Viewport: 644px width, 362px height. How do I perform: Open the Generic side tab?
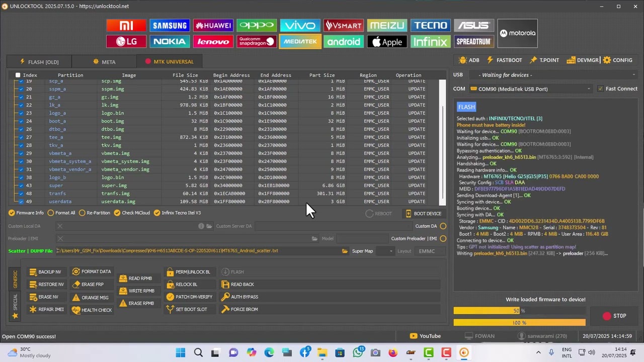pyautogui.click(x=15, y=279)
